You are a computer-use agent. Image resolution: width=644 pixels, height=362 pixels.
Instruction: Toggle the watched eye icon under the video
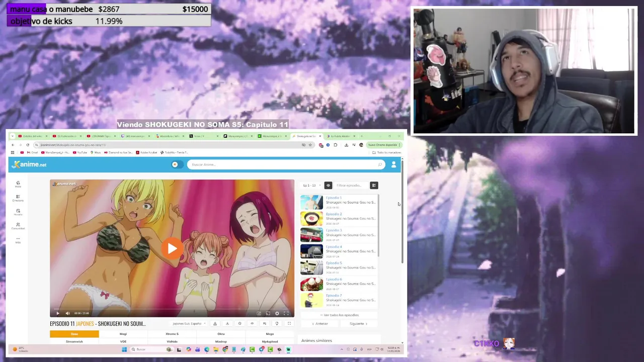pyautogui.click(x=252, y=324)
